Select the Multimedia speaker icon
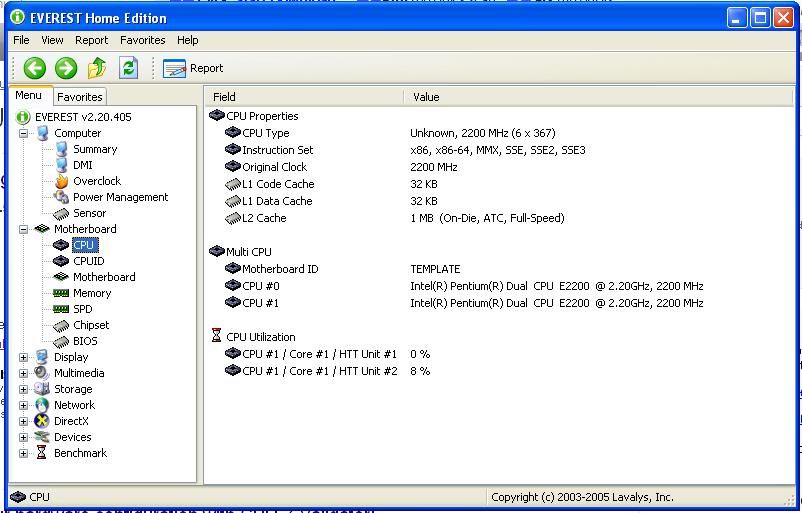Screen dimensions: 802x513 [42, 373]
